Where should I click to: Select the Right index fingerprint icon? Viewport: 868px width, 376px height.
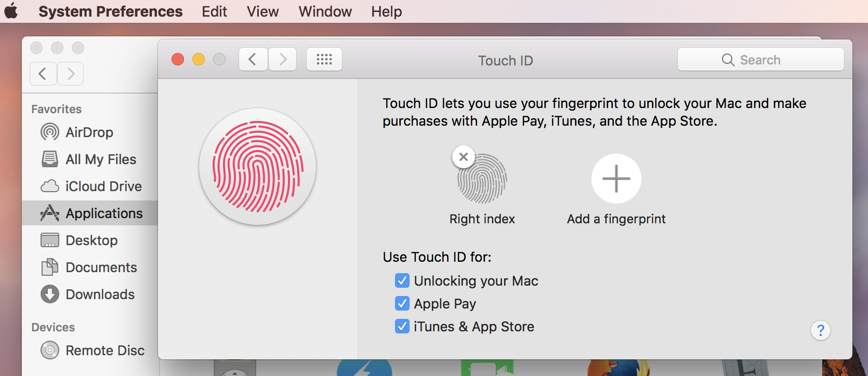pos(482,179)
